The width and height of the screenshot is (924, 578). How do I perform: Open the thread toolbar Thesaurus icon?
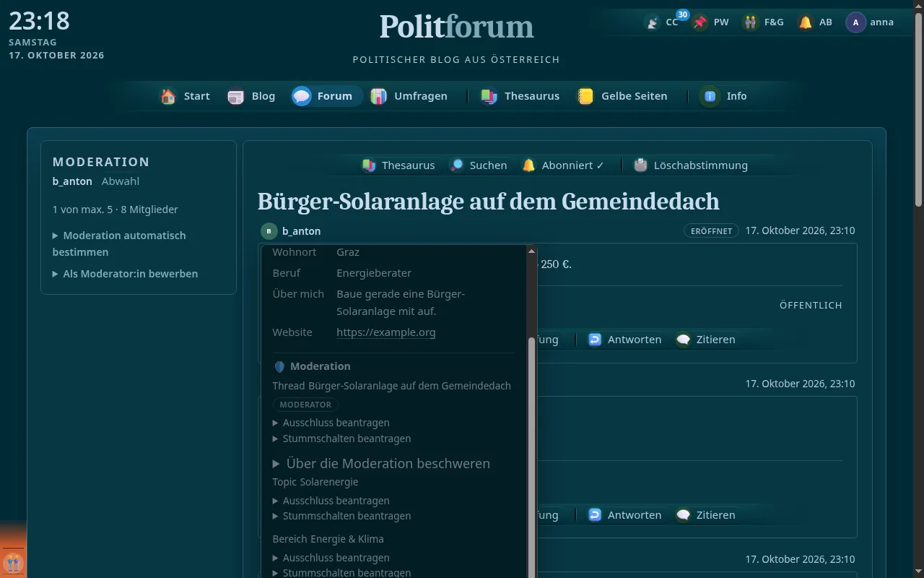tap(369, 165)
